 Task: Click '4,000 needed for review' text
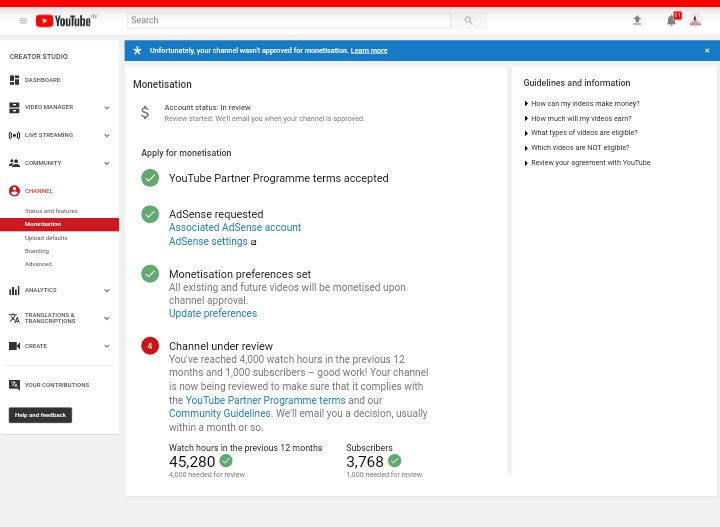coord(207,475)
